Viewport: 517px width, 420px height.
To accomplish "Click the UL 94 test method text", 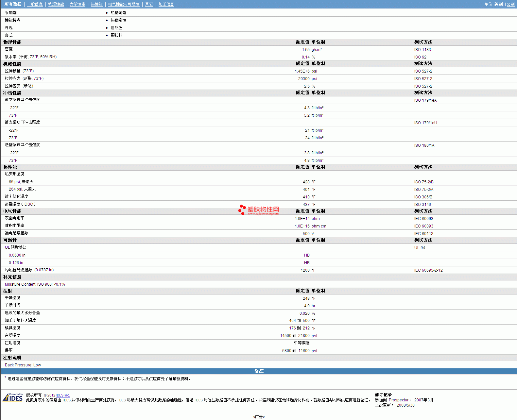I will 420,248.
